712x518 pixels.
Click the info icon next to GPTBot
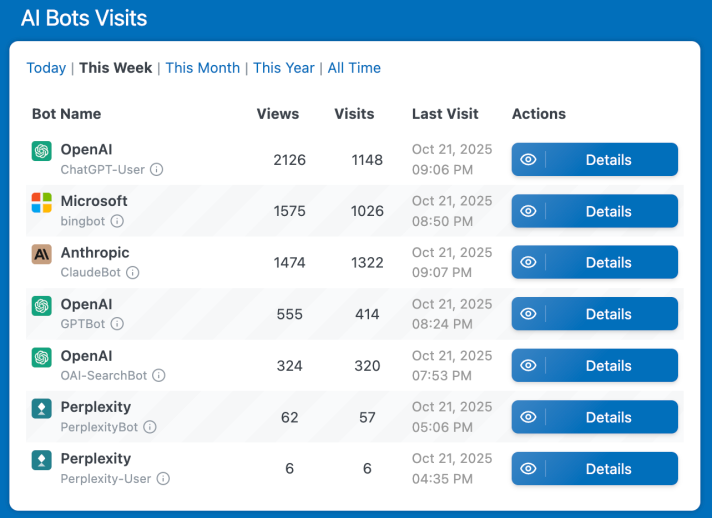point(117,324)
